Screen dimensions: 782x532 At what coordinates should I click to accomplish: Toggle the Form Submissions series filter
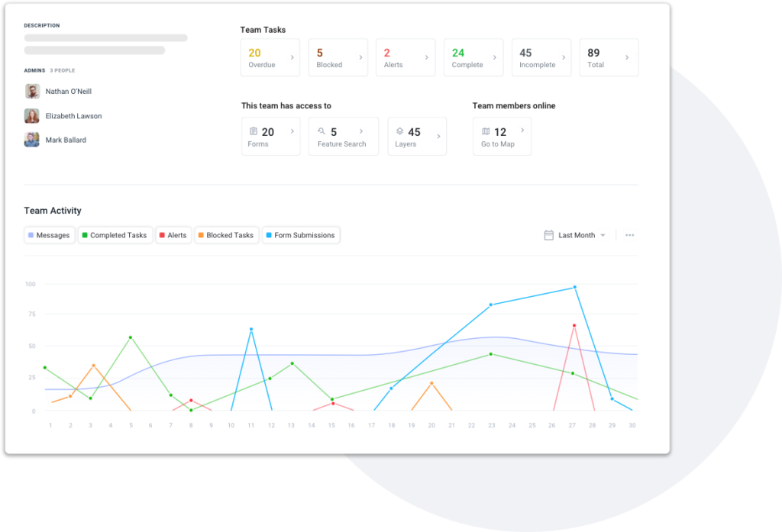(301, 235)
